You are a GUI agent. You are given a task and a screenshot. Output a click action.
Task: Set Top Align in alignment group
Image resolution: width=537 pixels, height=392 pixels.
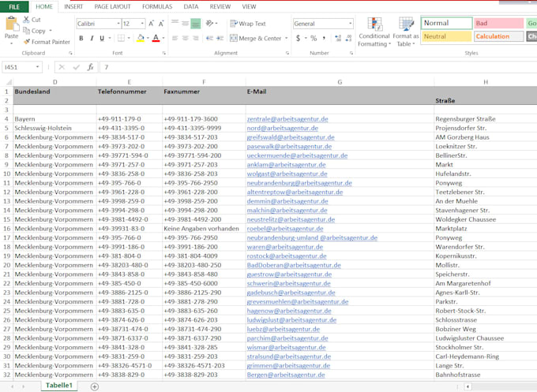click(175, 23)
